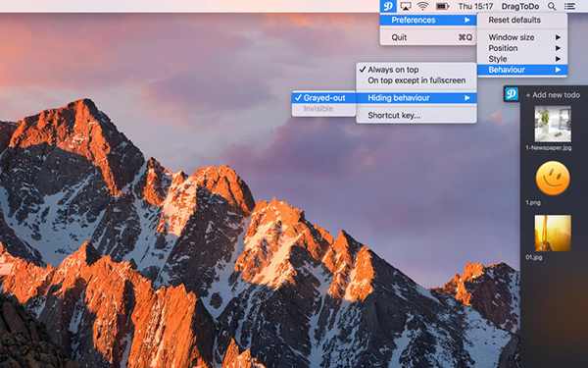Image resolution: width=588 pixels, height=368 pixels.
Task: Open Spotlight search magnifier icon
Action: point(552,7)
